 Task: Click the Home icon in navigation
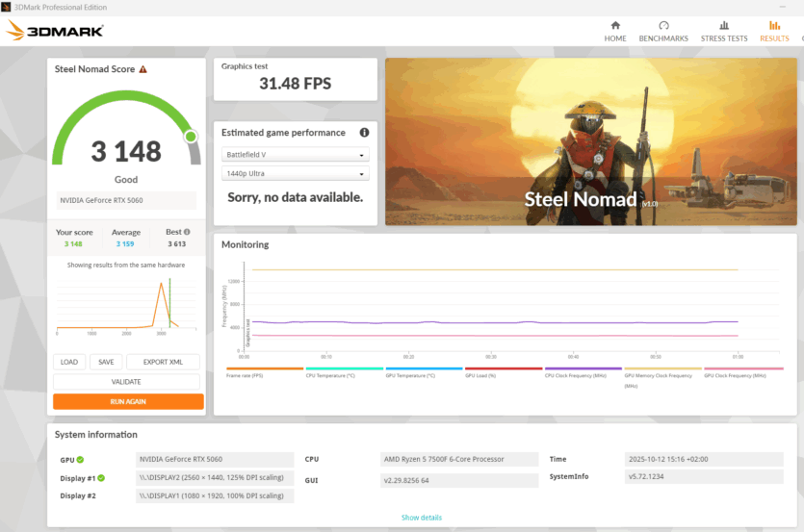tap(615, 26)
